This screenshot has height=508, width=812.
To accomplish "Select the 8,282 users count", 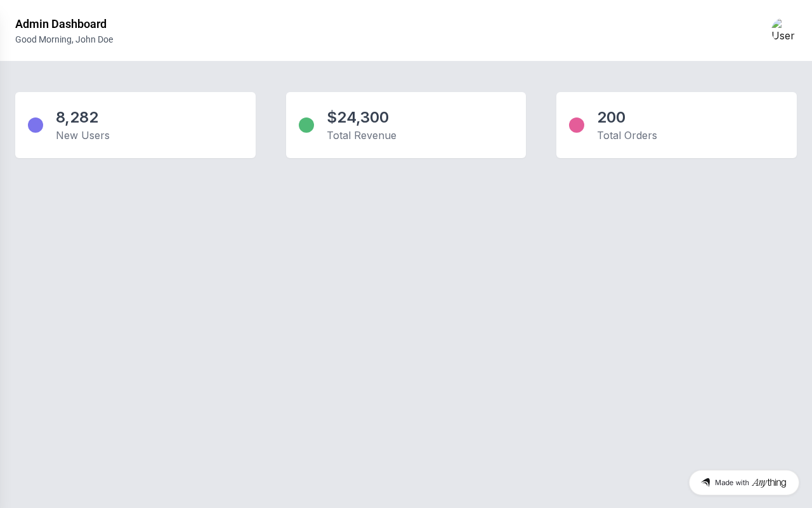I will point(77,117).
